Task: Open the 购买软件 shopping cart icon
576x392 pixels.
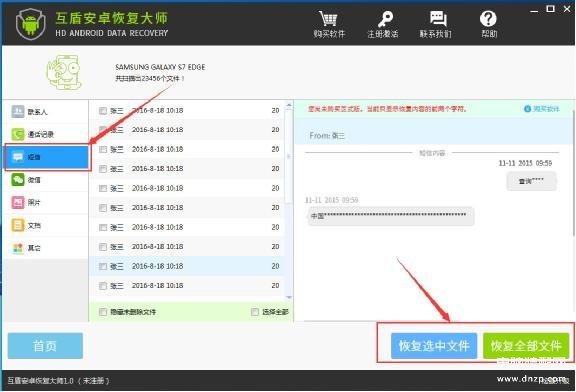Action: coord(328,19)
